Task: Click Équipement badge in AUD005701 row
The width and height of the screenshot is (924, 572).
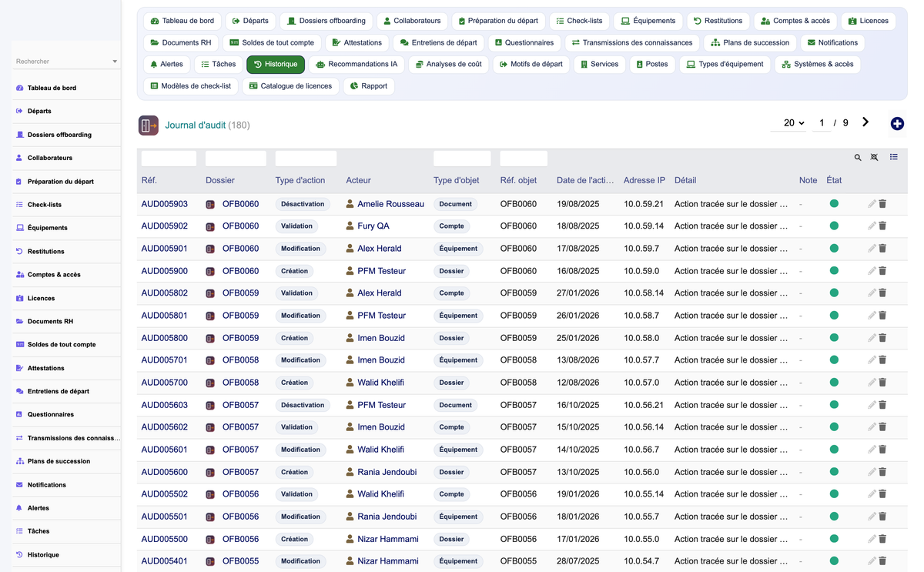Action: point(458,360)
